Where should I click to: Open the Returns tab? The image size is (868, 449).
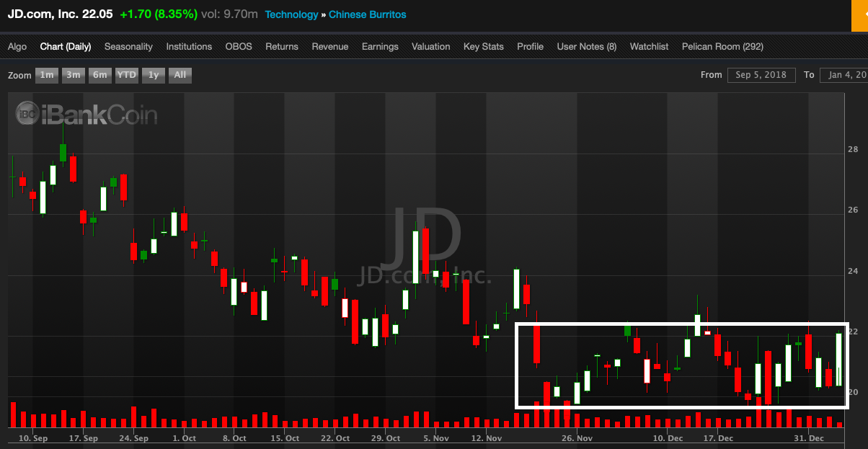click(x=282, y=46)
